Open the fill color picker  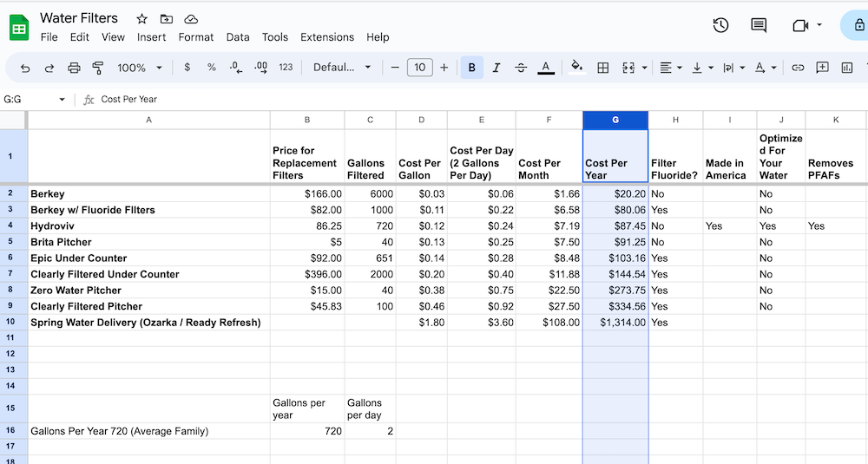577,68
